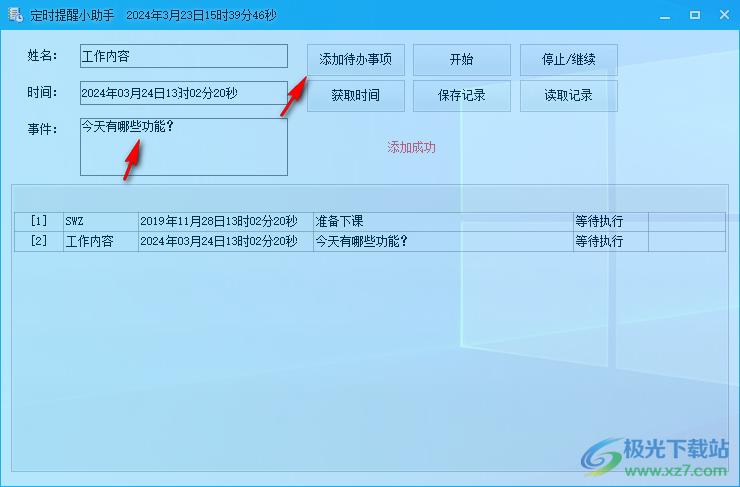This screenshot has width=740, height=487.
Task: Click the 姓名 label
Action: click(x=42, y=56)
